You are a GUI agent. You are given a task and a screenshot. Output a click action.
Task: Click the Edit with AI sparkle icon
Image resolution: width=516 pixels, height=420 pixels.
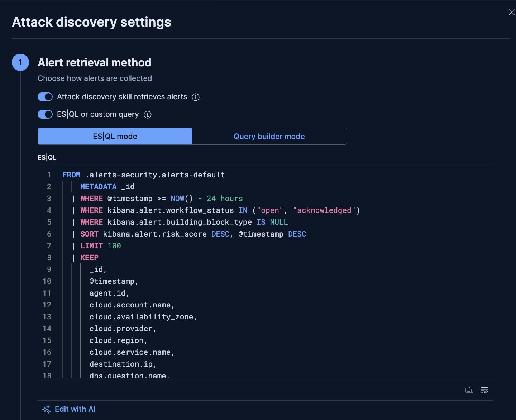click(46, 409)
